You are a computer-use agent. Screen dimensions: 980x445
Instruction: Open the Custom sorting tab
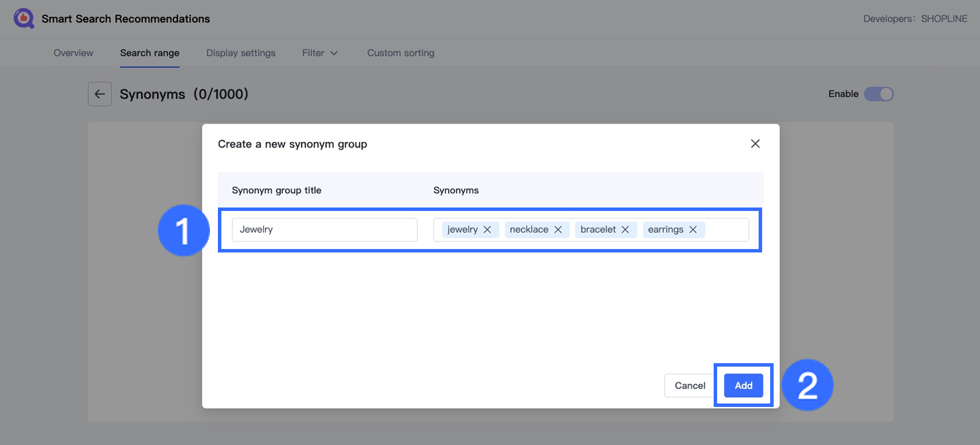[401, 53]
